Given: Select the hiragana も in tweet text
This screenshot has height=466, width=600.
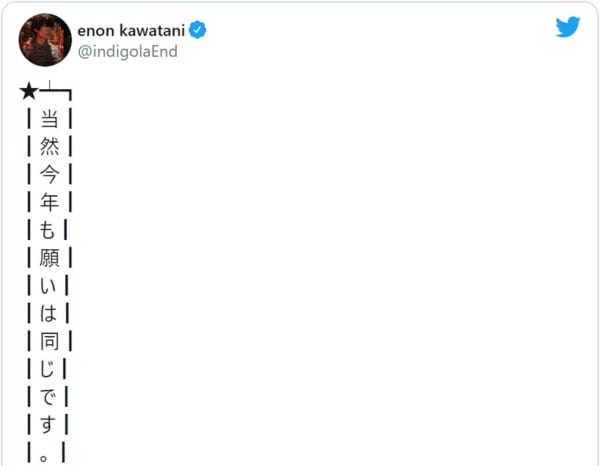Looking at the screenshot, I should pos(47,230).
